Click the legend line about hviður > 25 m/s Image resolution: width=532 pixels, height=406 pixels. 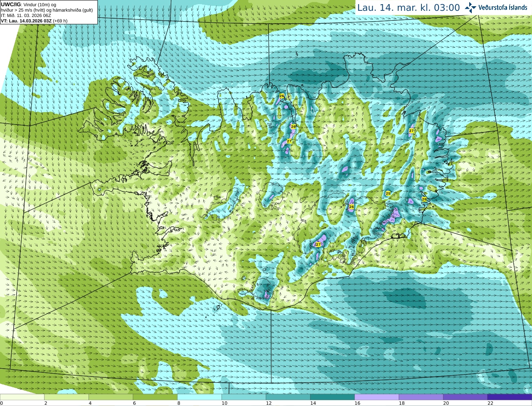pyautogui.click(x=47, y=10)
